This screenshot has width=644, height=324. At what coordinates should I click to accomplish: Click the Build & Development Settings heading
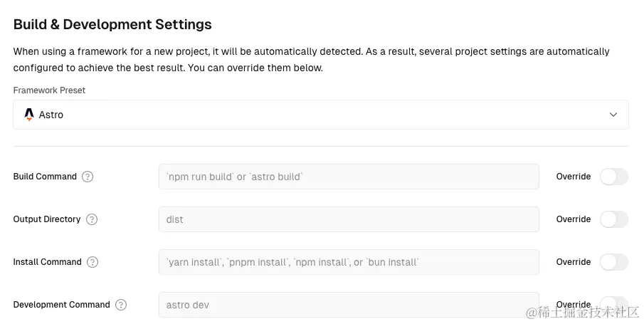pos(112,24)
